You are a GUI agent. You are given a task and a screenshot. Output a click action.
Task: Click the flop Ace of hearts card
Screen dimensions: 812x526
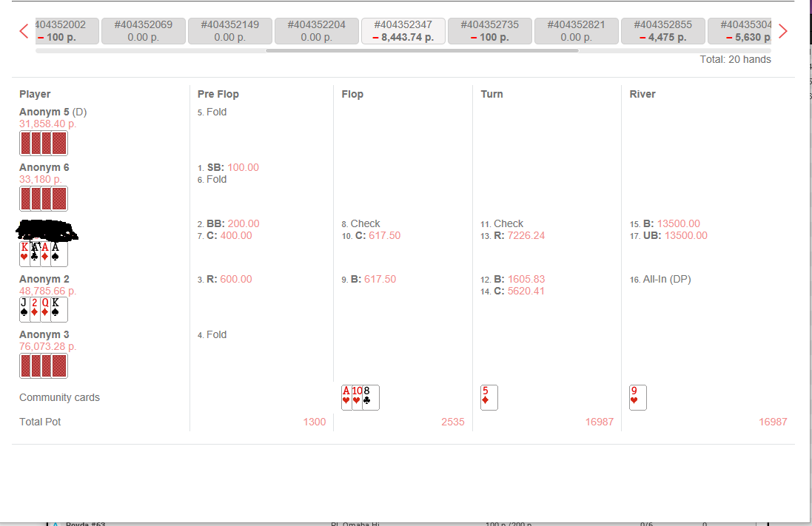346,397
